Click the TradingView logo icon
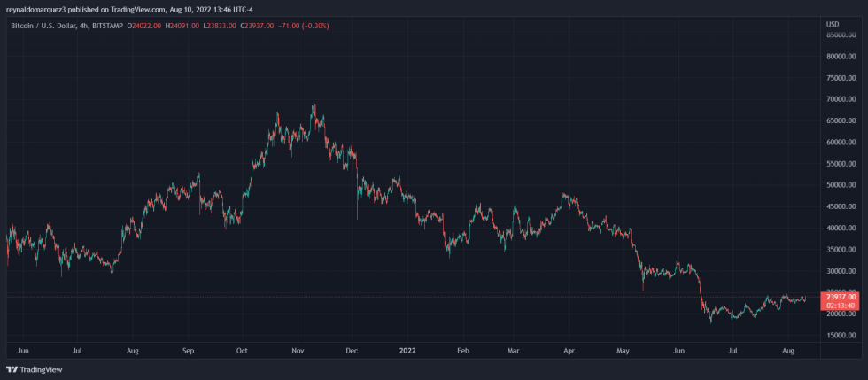This screenshot has width=868, height=380. 11,369
